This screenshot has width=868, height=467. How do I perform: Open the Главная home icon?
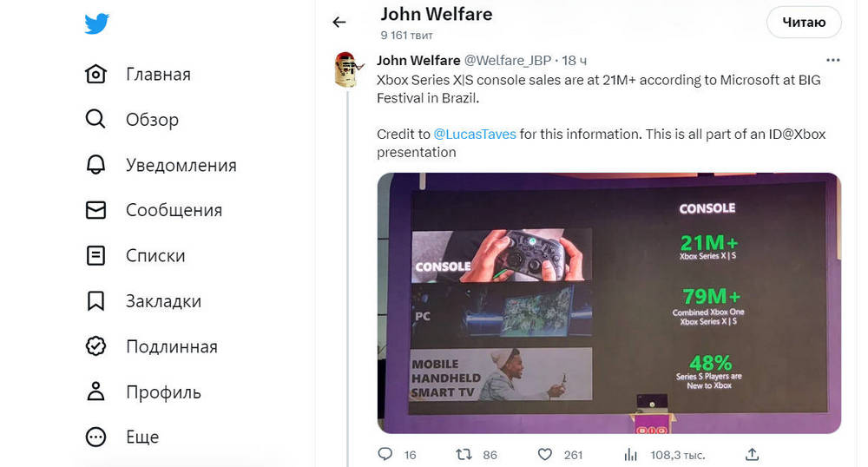tap(95, 74)
